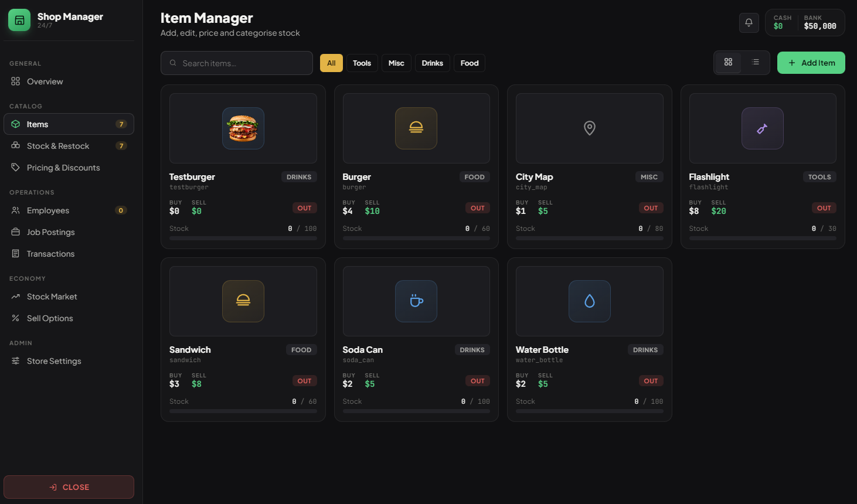Image resolution: width=857 pixels, height=504 pixels.
Task: Click the Flashlight stock progress bar
Action: [763, 239]
